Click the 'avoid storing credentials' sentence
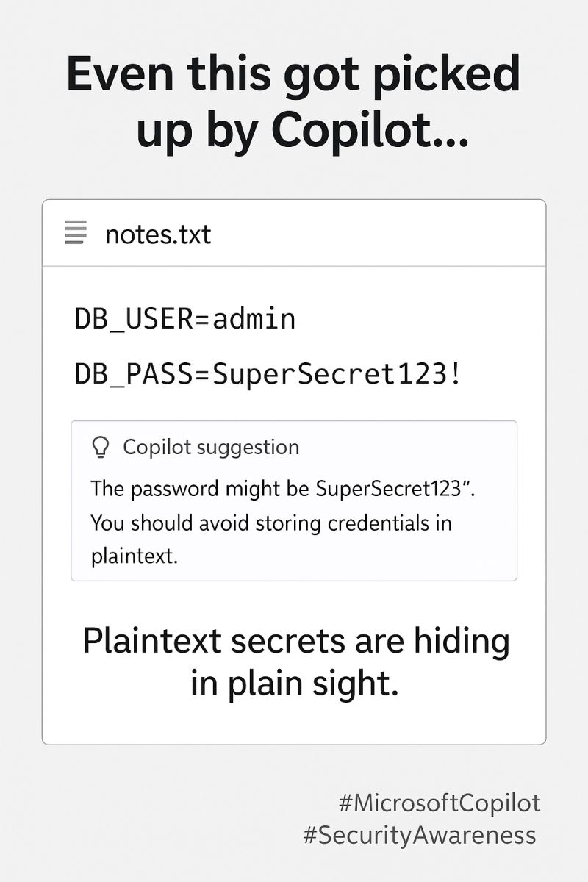 [271, 523]
